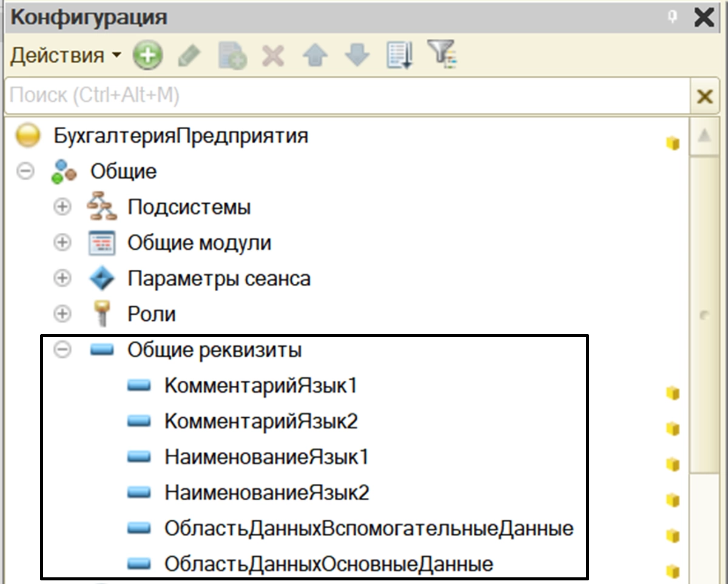728x584 pixels.
Task: Select КомментарийЯзык1 attribute
Action: point(261,386)
